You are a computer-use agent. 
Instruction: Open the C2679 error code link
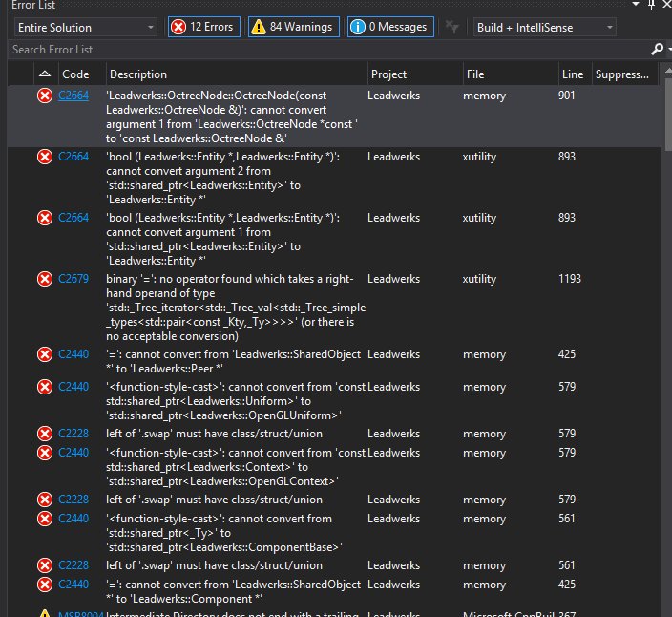[x=73, y=279]
